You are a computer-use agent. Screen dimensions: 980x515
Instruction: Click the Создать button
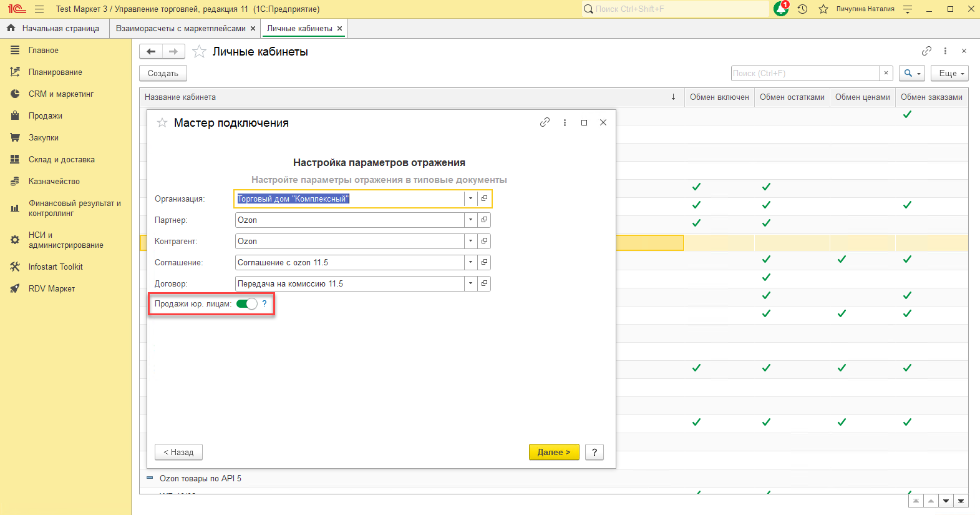pos(163,73)
